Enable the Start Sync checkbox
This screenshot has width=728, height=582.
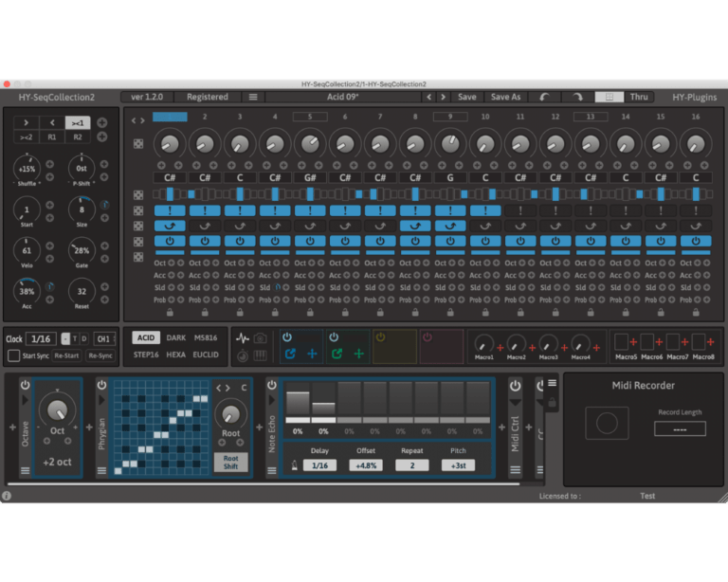pos(13,355)
